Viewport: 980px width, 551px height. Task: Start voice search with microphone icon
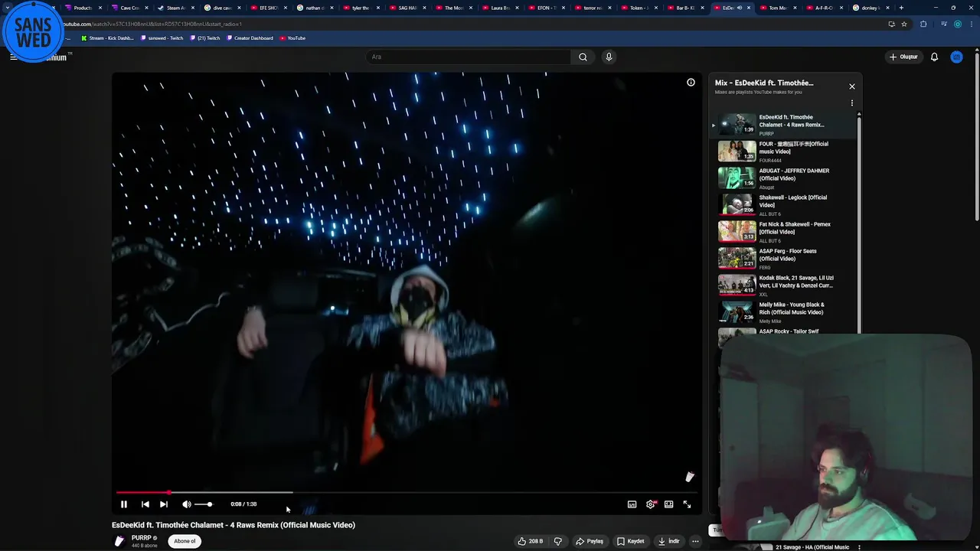[x=609, y=57]
